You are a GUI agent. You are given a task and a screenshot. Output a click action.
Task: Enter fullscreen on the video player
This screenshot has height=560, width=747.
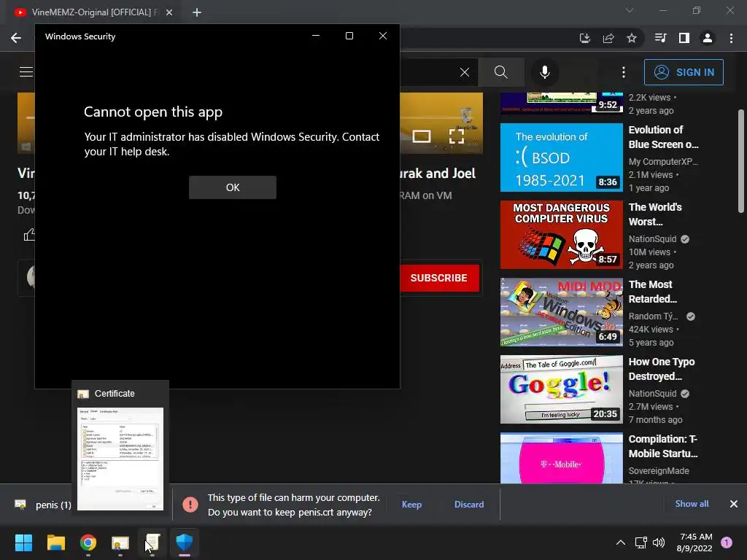[457, 136]
